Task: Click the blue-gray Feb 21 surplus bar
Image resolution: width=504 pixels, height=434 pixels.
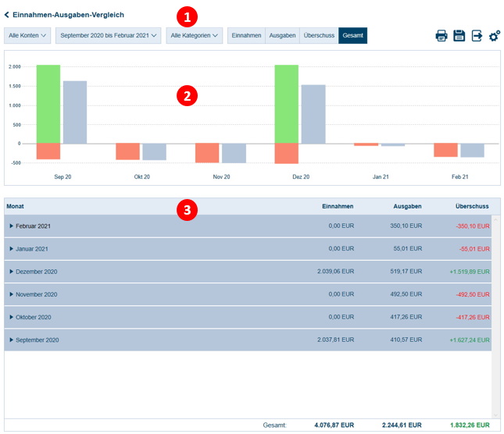Action: [472, 151]
